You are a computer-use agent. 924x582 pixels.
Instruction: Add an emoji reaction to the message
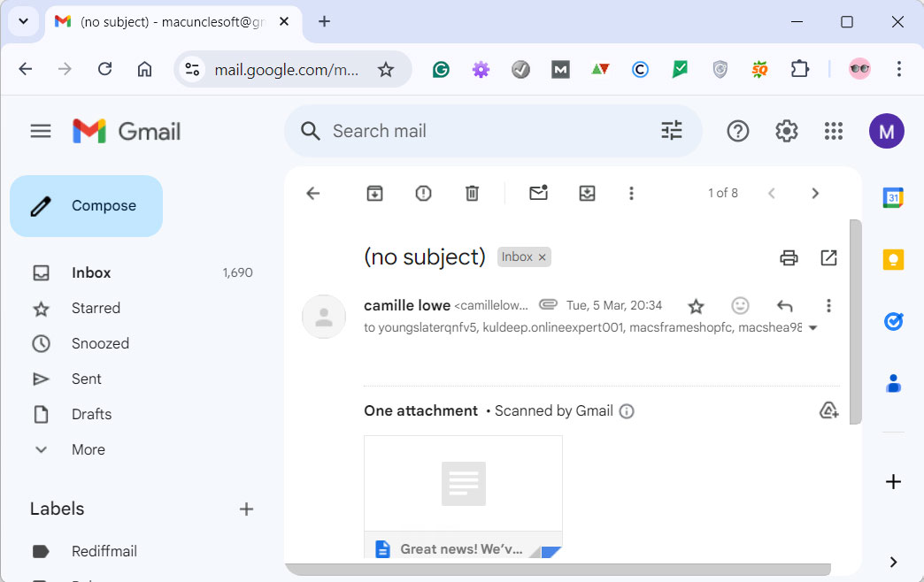point(740,305)
